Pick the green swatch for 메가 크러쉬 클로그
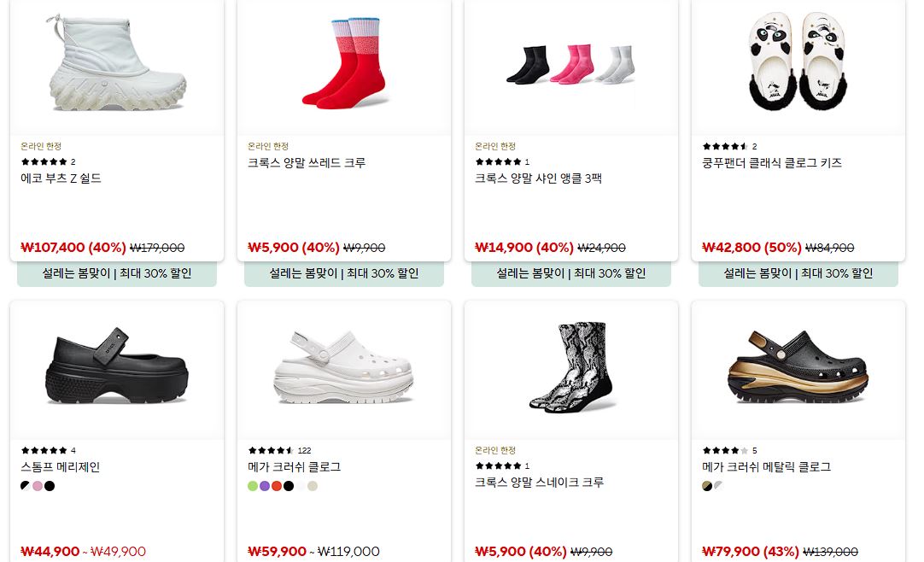The height and width of the screenshot is (562, 924). tap(253, 486)
